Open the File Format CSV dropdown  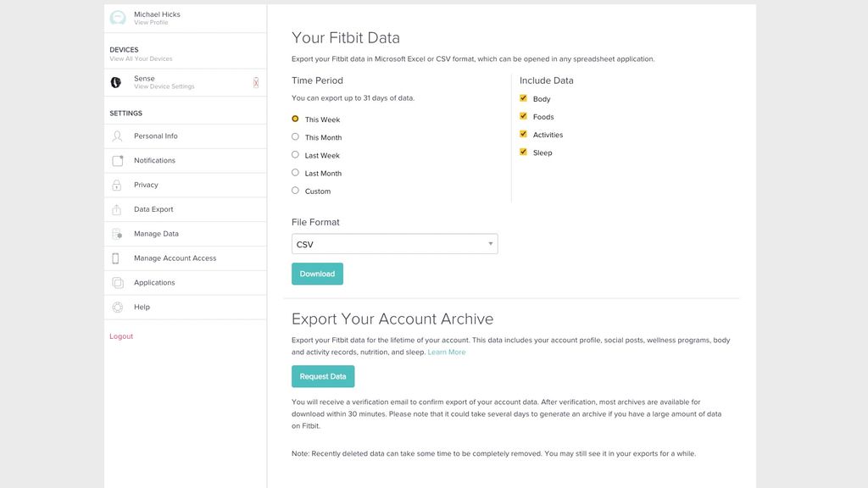394,244
